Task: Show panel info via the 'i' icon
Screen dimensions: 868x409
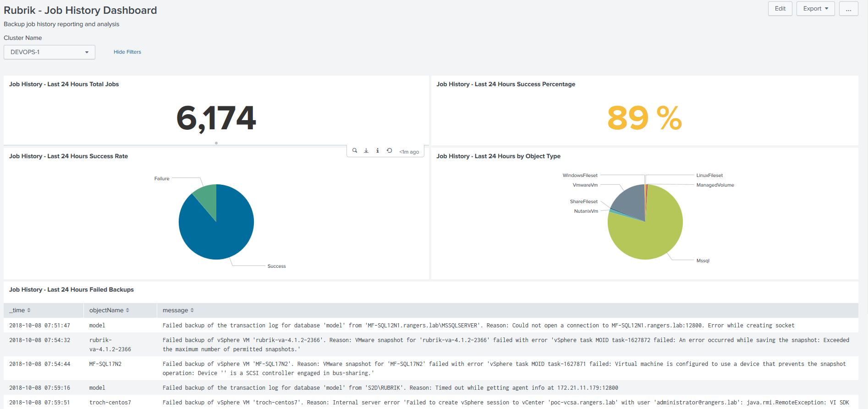Action: (378, 150)
